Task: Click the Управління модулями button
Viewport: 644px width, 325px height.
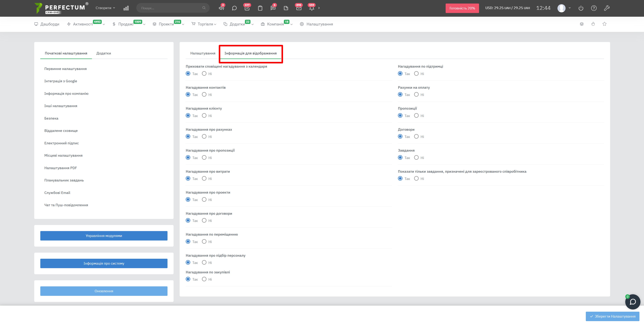Action: tap(104, 236)
